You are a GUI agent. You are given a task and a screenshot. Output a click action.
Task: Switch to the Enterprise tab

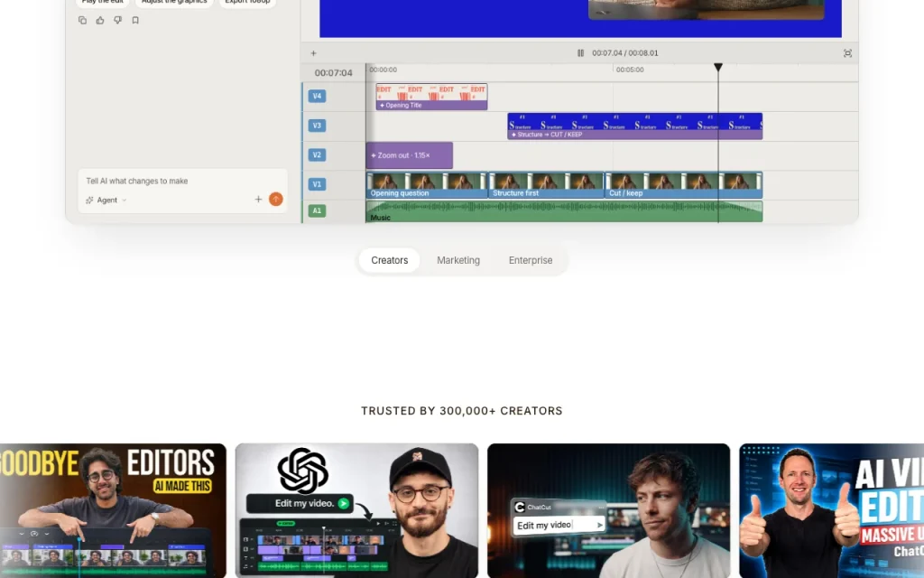tap(531, 260)
